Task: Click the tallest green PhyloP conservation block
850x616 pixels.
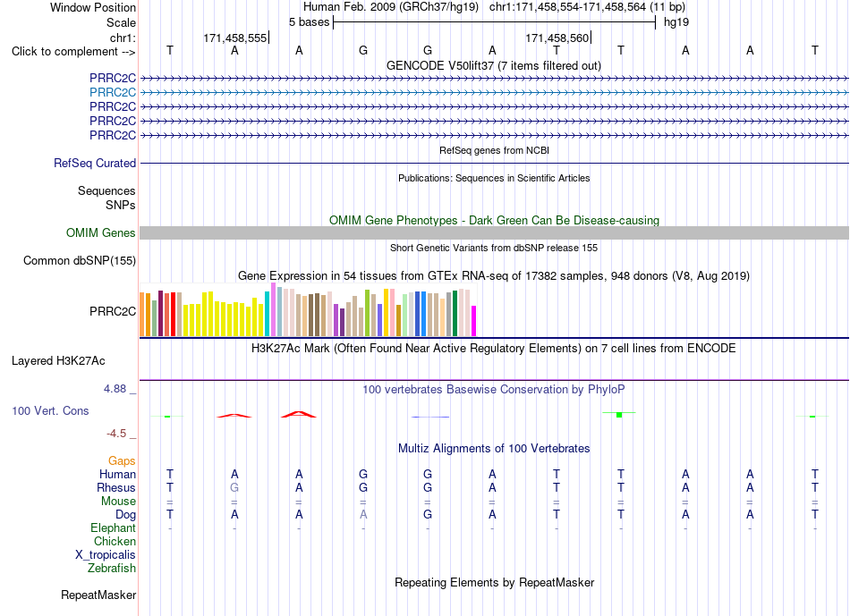Action: click(619, 415)
